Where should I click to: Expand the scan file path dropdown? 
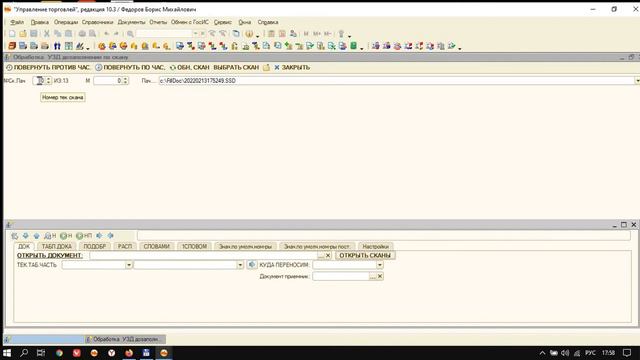tap(637, 81)
